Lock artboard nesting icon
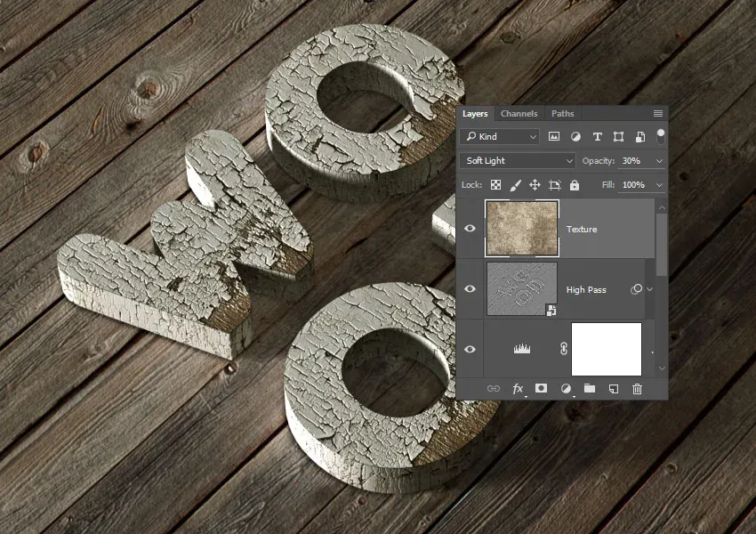 pyautogui.click(x=555, y=185)
